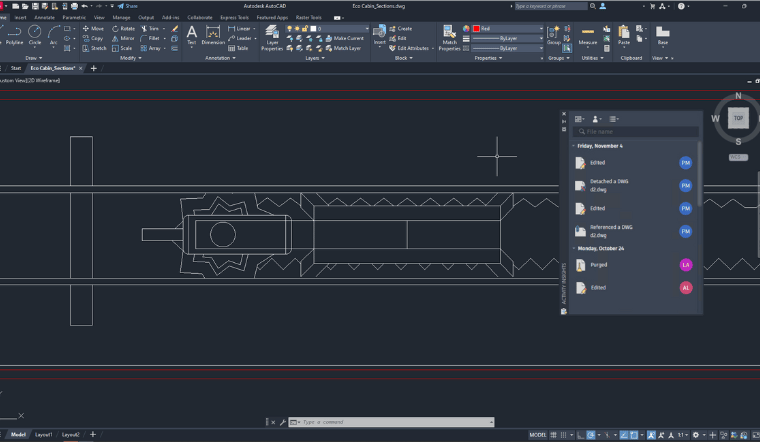The width and height of the screenshot is (760, 442).
Task: Click the command line input field
Action: [x=392, y=422]
